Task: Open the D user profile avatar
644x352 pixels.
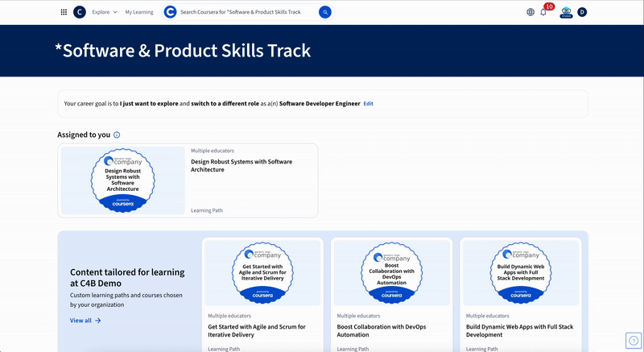Action: (582, 12)
